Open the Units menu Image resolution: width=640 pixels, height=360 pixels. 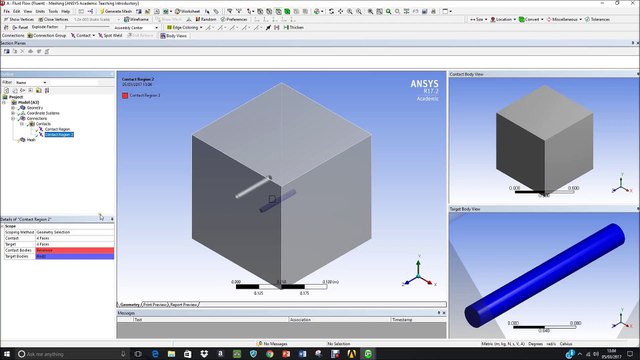click(40, 11)
